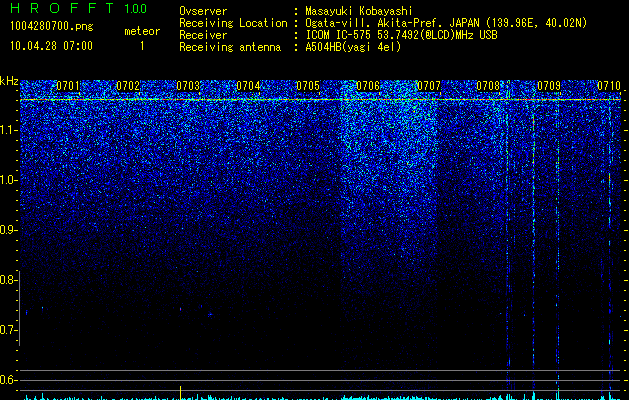Click the 0705 time marker

click(308, 86)
